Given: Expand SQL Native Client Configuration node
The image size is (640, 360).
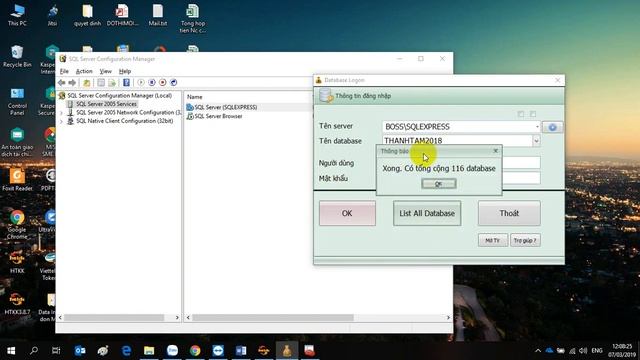Looking at the screenshot, I should coord(62,121).
